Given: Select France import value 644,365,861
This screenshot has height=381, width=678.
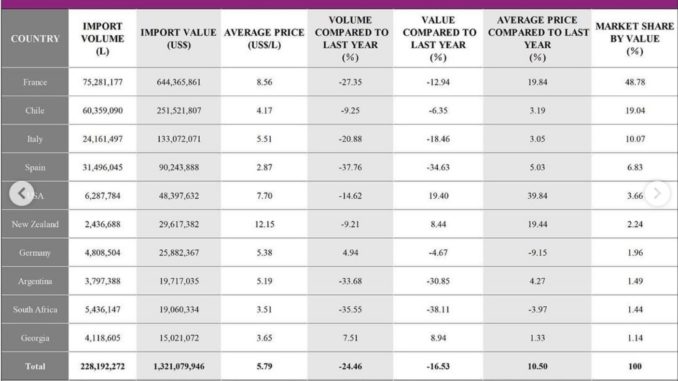Looking at the screenshot, I should point(179,82).
